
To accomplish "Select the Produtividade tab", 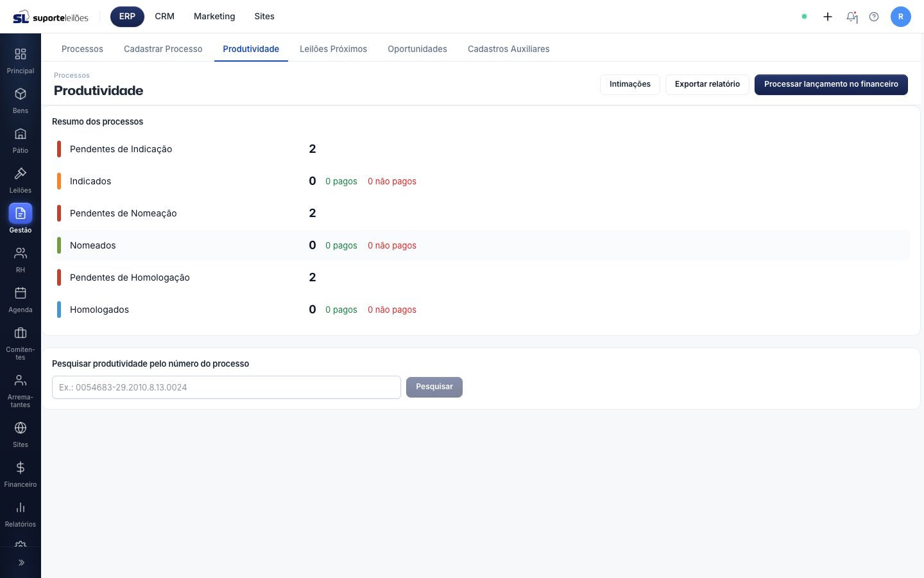I will click(251, 49).
